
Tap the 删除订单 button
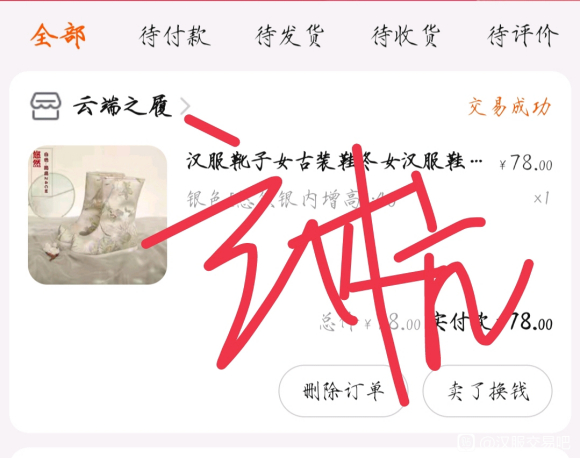click(343, 391)
